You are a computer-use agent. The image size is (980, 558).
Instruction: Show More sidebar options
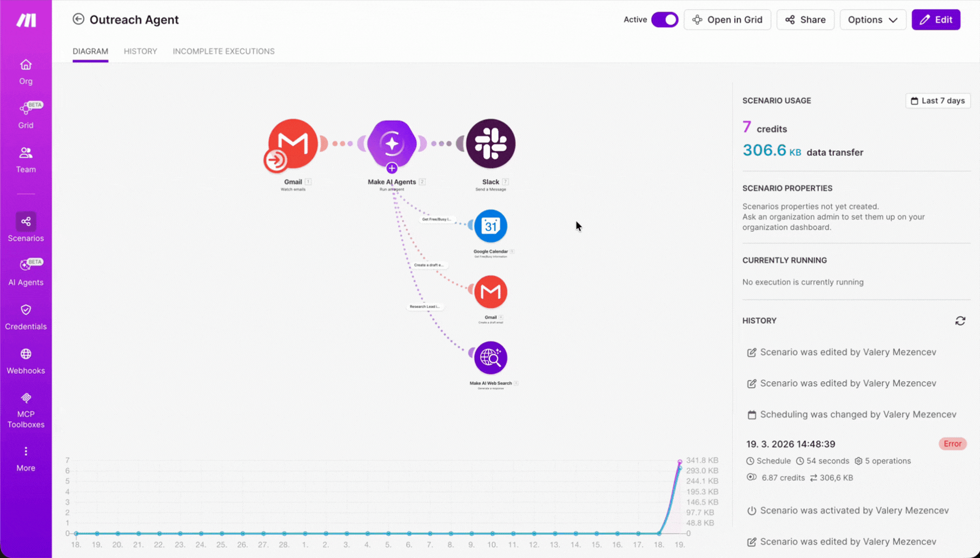tap(26, 459)
